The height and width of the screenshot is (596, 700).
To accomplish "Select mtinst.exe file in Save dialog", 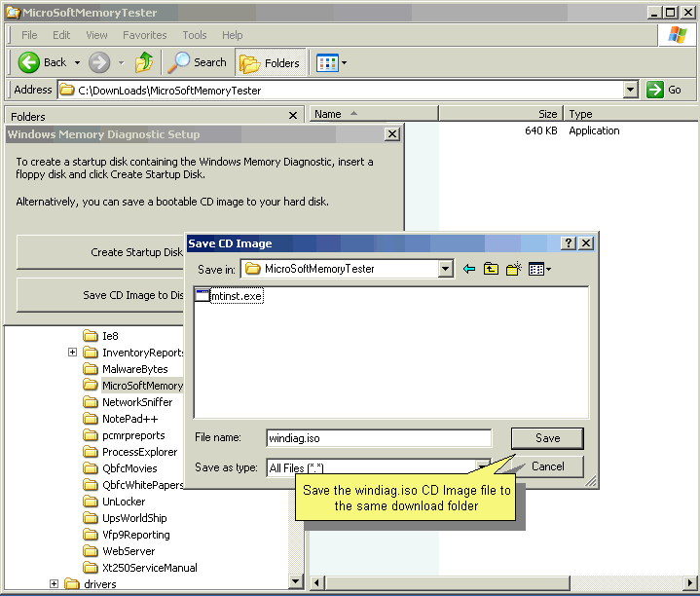I will (x=230, y=296).
